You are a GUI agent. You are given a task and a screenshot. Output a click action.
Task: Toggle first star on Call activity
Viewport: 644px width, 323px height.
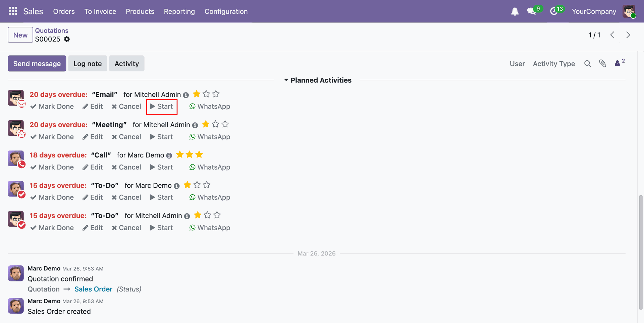(180, 154)
